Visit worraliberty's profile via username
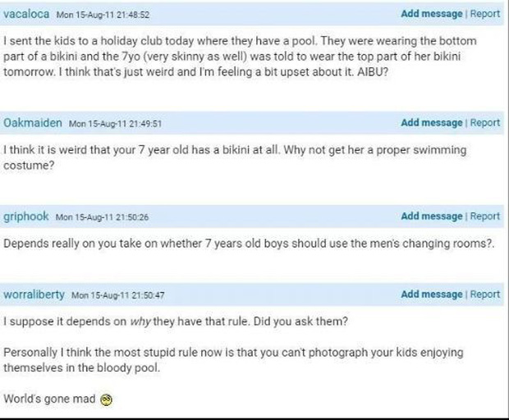Screen dimensions: 509x420 tap(35, 294)
